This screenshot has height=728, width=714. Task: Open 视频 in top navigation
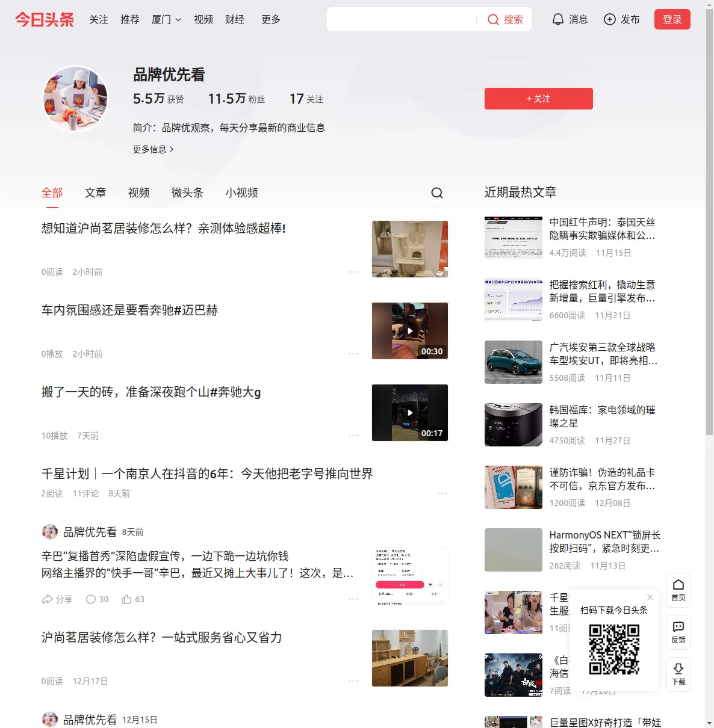[x=203, y=20]
